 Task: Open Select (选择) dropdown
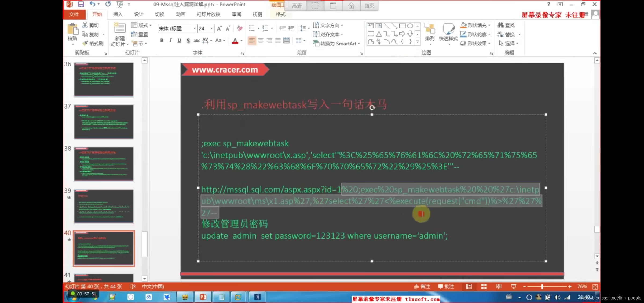(x=508, y=43)
